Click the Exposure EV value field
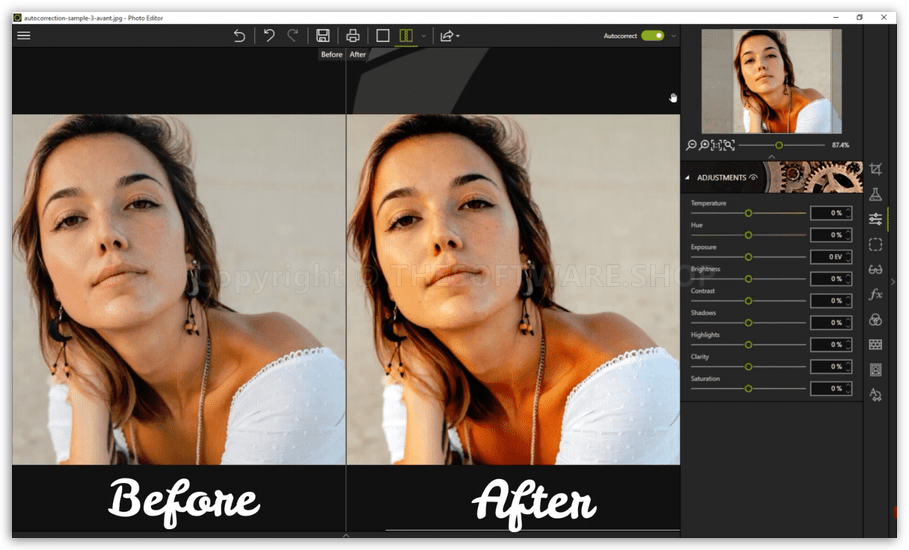909x550 pixels. coord(831,257)
